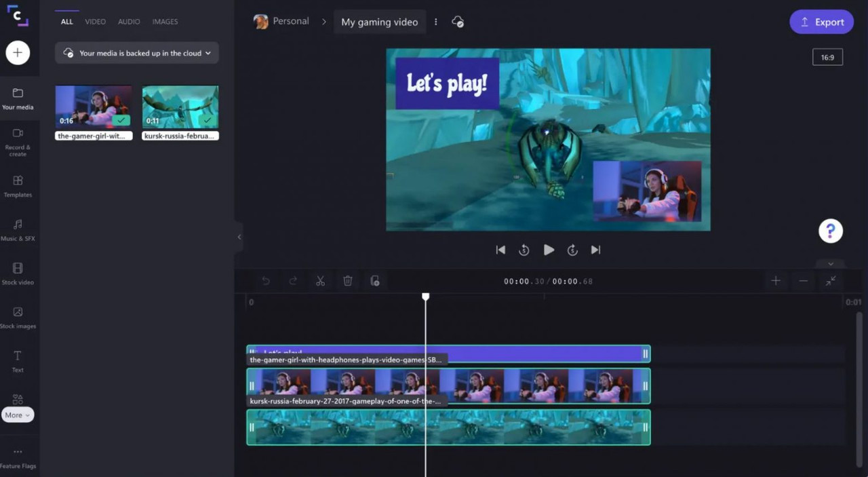Undo the last edit
Screen dimensions: 868x477
pos(266,281)
